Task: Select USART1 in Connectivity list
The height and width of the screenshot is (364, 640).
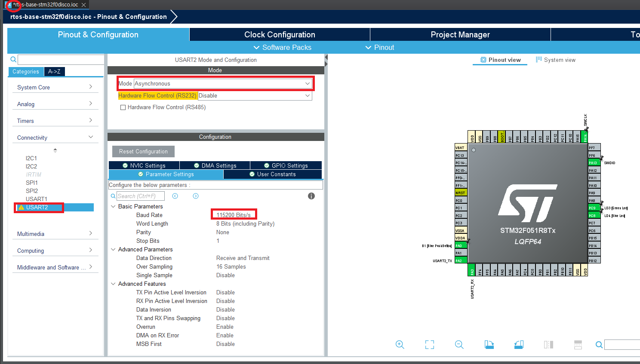Action: click(x=37, y=199)
